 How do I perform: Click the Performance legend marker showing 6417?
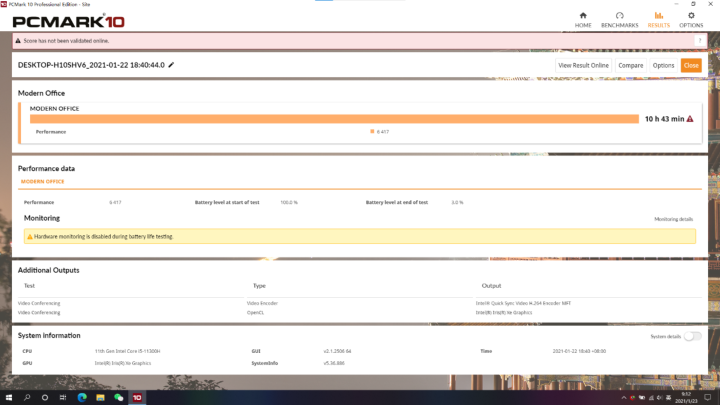pos(372,131)
